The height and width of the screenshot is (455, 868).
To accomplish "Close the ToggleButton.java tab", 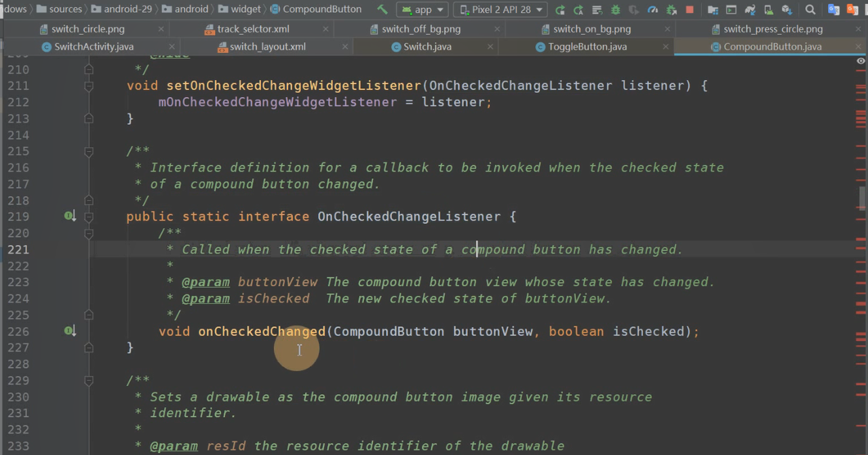I will click(666, 47).
